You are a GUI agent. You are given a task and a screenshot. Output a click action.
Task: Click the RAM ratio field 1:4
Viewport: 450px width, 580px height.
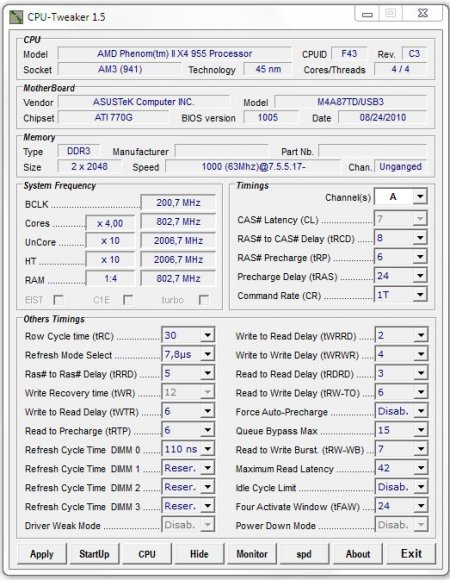(x=110, y=279)
